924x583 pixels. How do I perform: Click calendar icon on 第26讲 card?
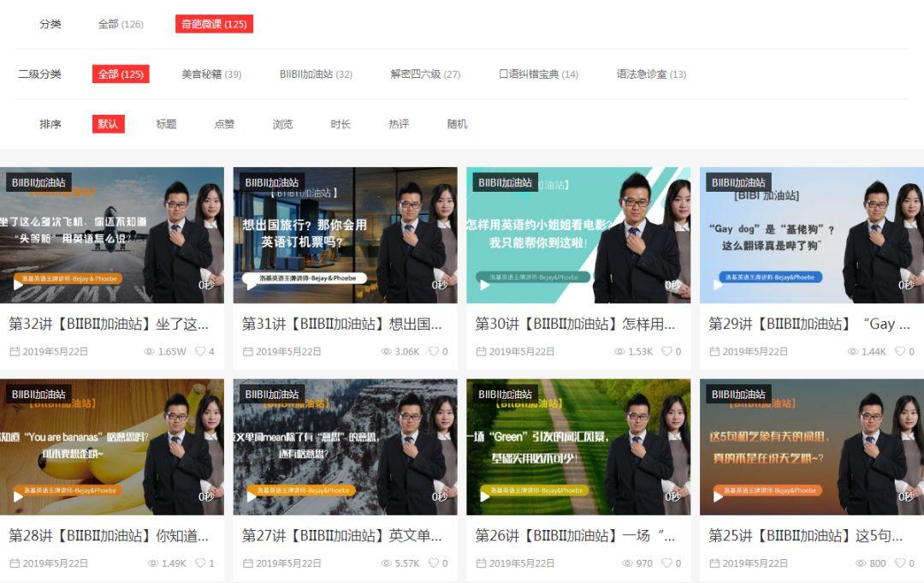coord(482,563)
